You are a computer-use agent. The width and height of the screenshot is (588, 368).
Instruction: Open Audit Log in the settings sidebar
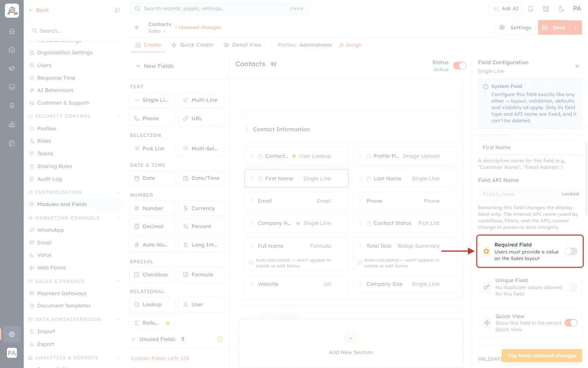pyautogui.click(x=74, y=179)
